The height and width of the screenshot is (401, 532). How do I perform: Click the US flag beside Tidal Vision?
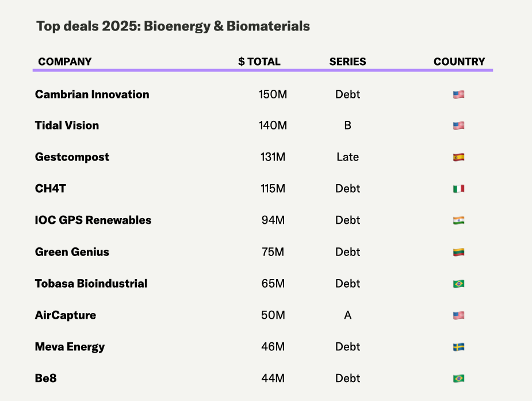pos(458,125)
